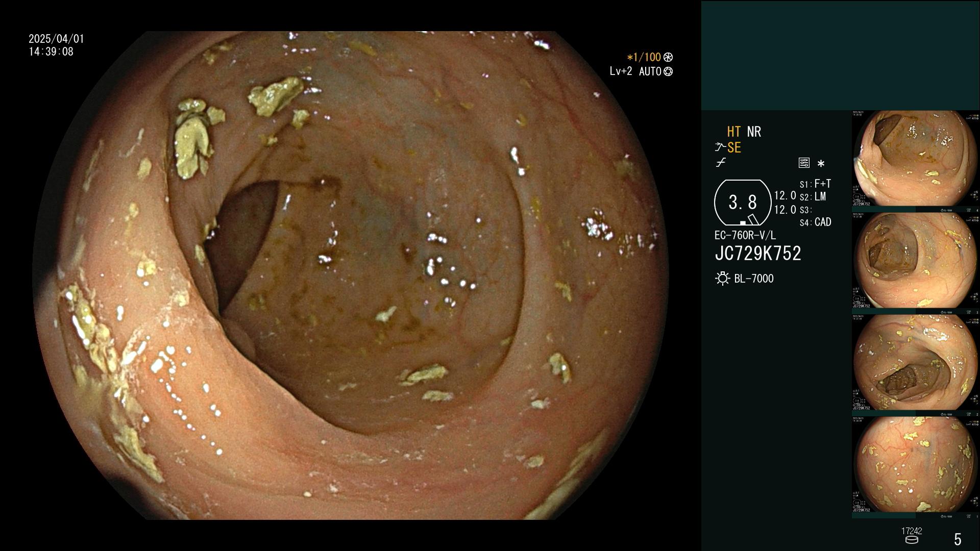980x551 pixels.
Task: Click the light source lamp icon
Action: click(x=722, y=279)
